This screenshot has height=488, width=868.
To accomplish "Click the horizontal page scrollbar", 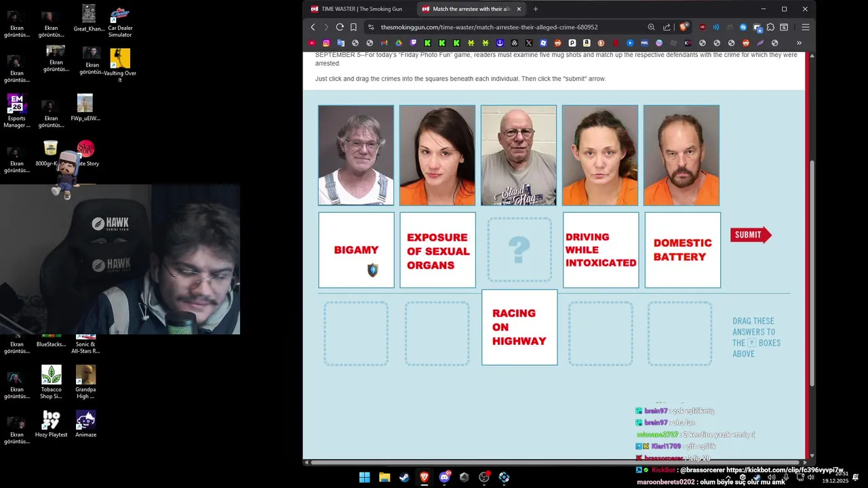I will coord(555,462).
